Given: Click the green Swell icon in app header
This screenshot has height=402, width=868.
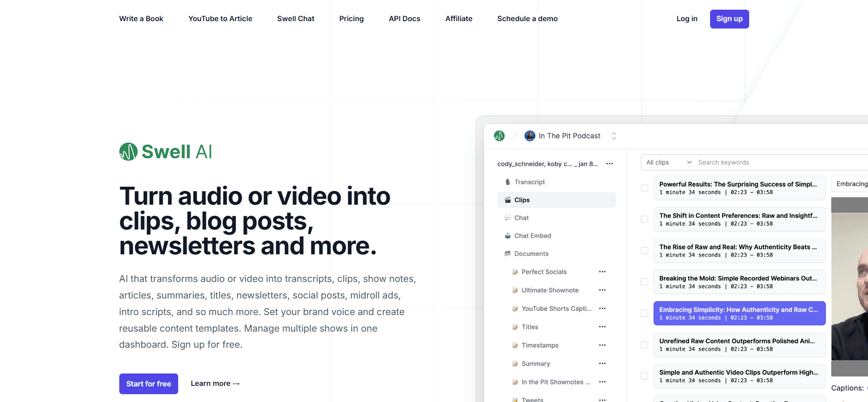Looking at the screenshot, I should coord(499,136).
